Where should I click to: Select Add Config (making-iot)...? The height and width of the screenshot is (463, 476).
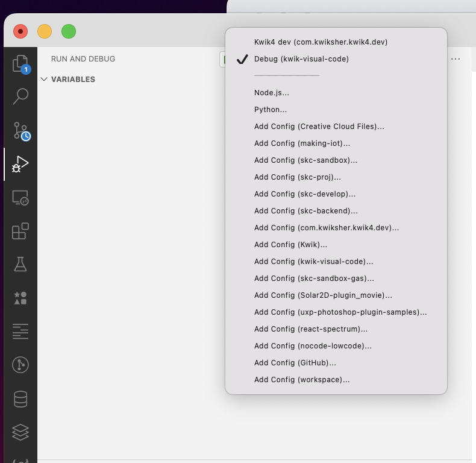[x=336, y=143]
